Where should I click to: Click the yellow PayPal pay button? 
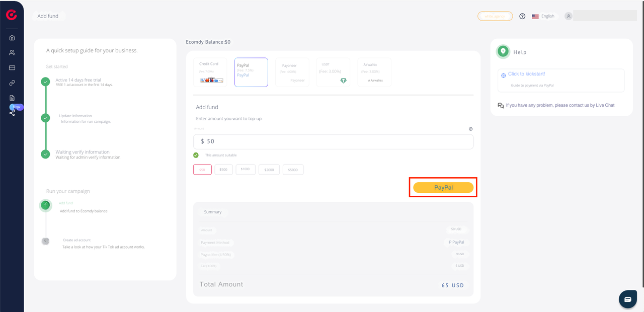pyautogui.click(x=443, y=188)
